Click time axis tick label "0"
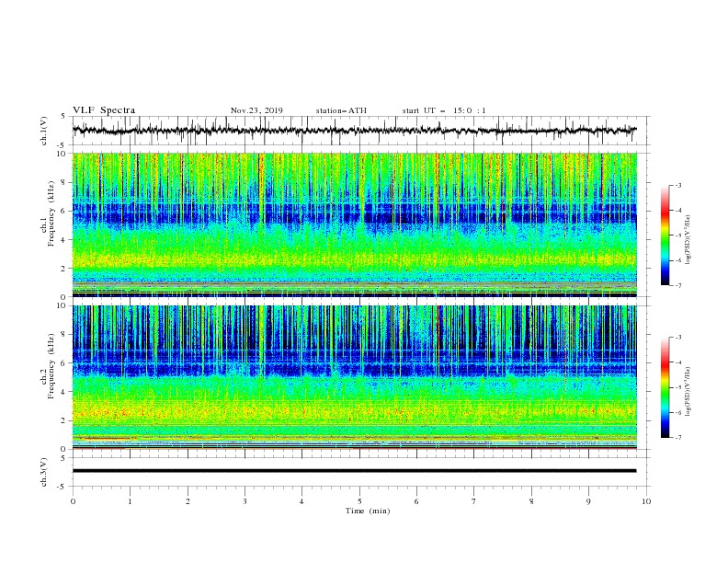Image resolution: width=728 pixels, height=563 pixels. tap(73, 501)
